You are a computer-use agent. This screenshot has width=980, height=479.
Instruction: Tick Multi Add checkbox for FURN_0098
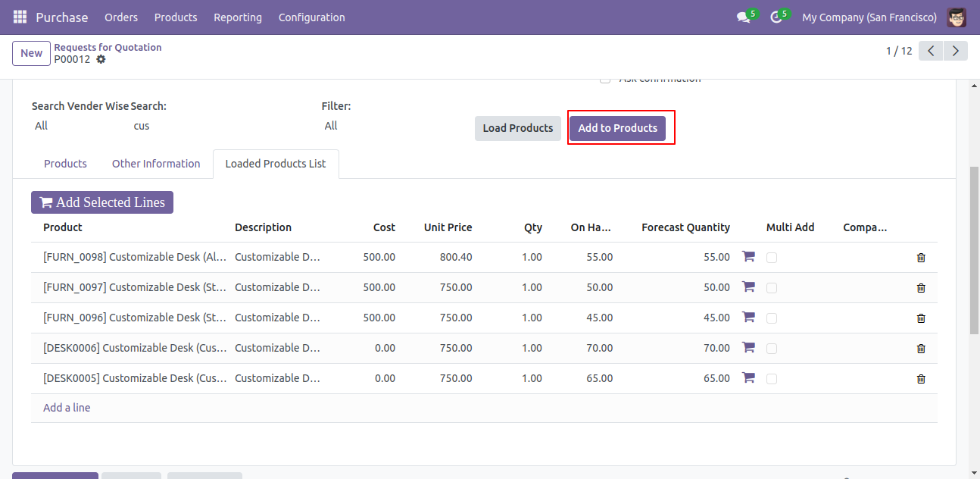tap(772, 258)
